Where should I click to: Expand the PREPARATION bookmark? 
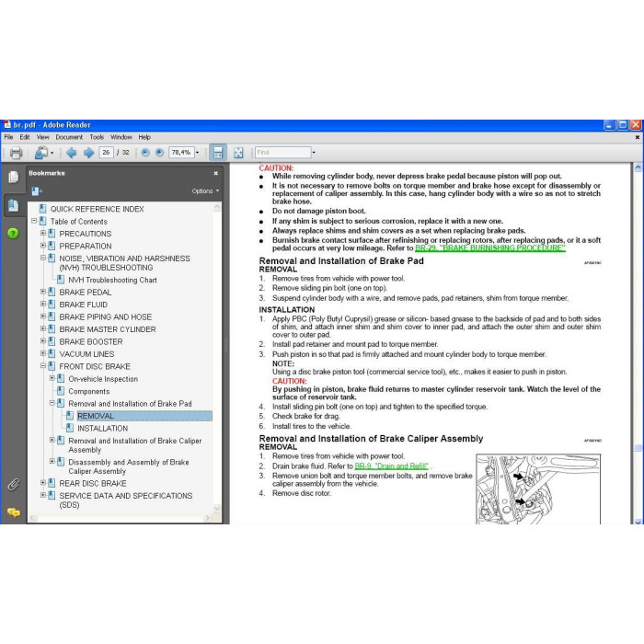click(43, 246)
